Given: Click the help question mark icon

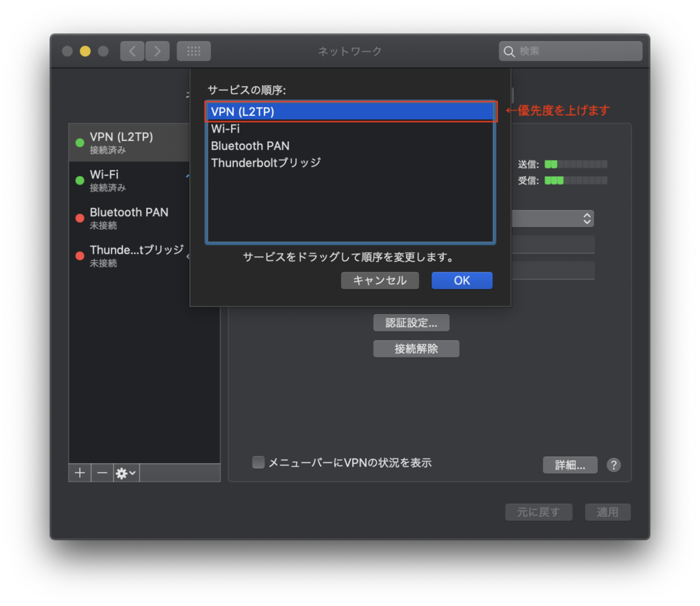Looking at the screenshot, I should (613, 465).
